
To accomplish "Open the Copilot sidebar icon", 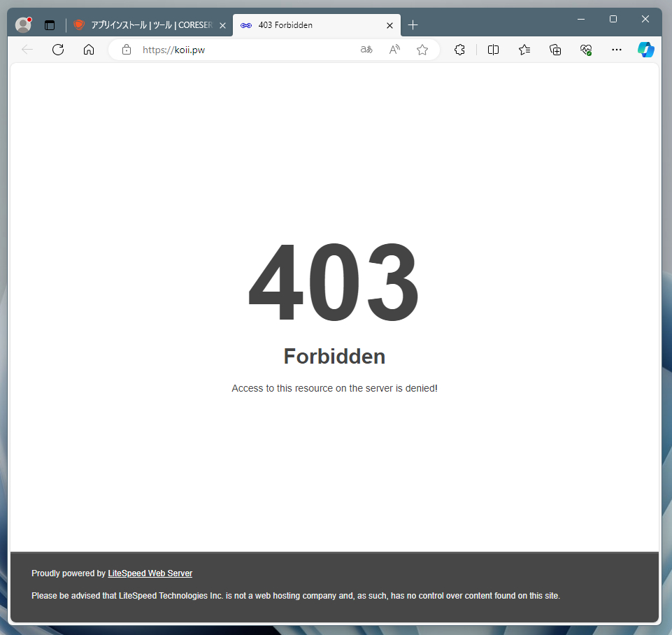I will point(646,50).
